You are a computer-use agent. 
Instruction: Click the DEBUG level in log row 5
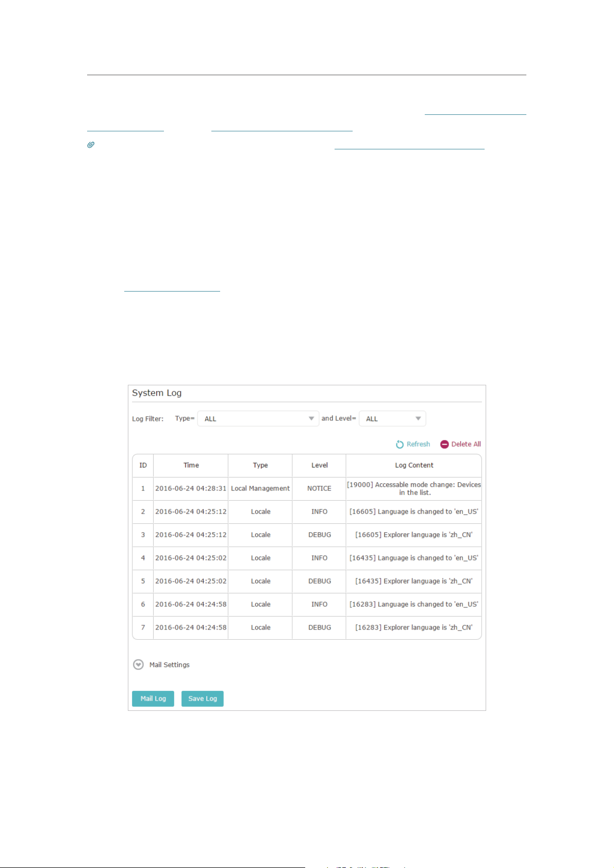[320, 582]
